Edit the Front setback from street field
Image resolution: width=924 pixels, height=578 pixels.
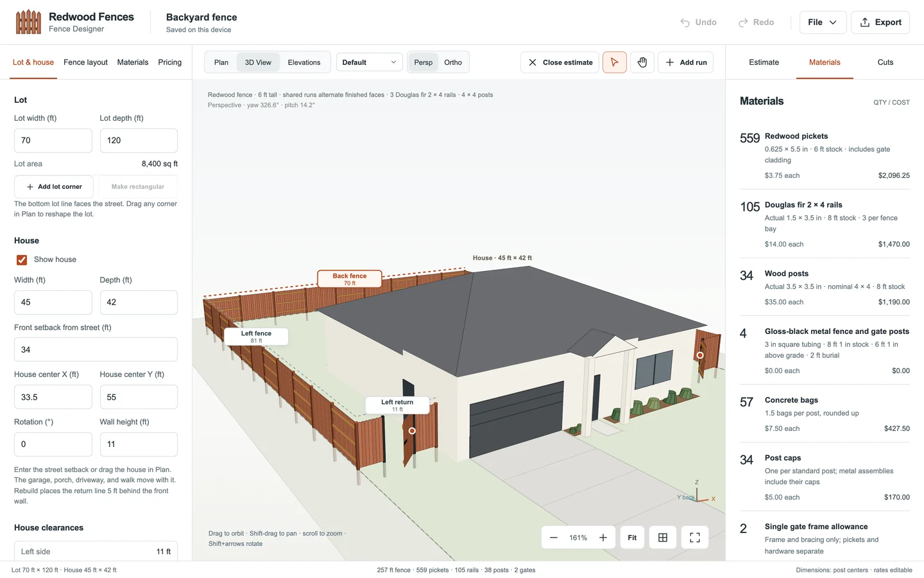(96, 349)
